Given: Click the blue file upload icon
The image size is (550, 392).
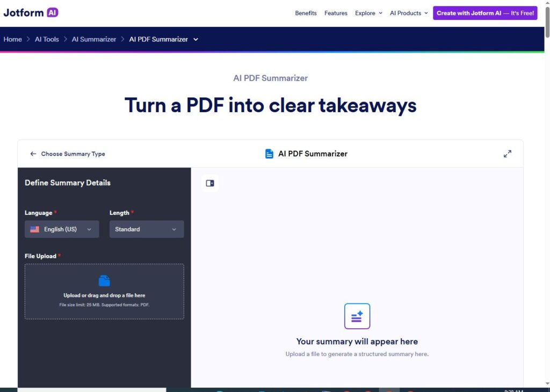Looking at the screenshot, I should (104, 280).
